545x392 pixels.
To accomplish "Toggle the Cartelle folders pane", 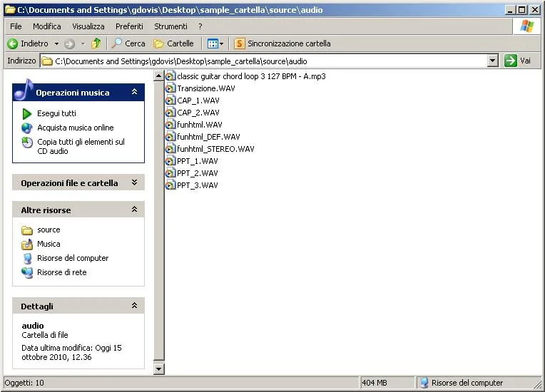I will click(x=173, y=43).
